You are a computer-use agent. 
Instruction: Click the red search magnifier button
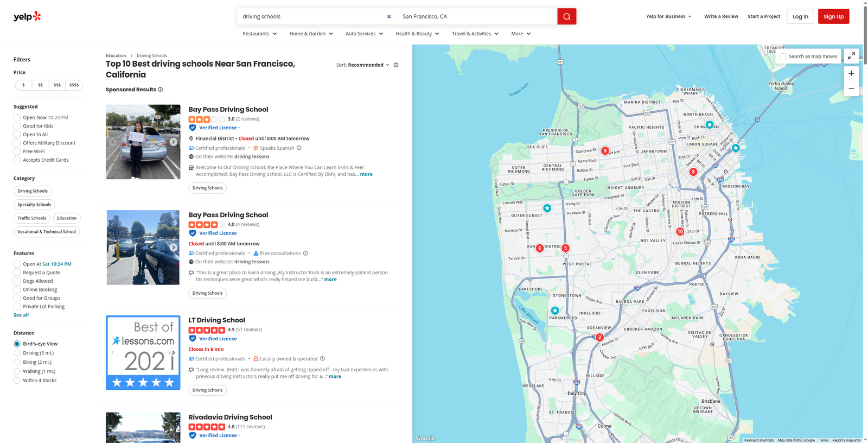click(566, 16)
